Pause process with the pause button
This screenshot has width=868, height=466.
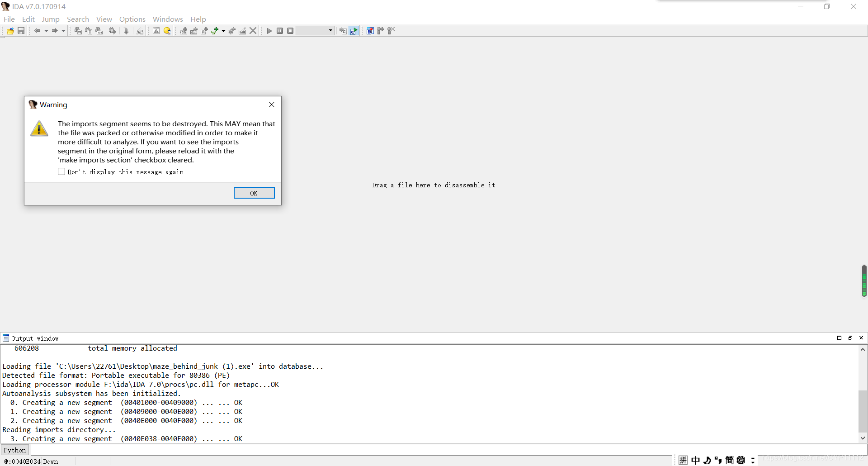tap(280, 31)
